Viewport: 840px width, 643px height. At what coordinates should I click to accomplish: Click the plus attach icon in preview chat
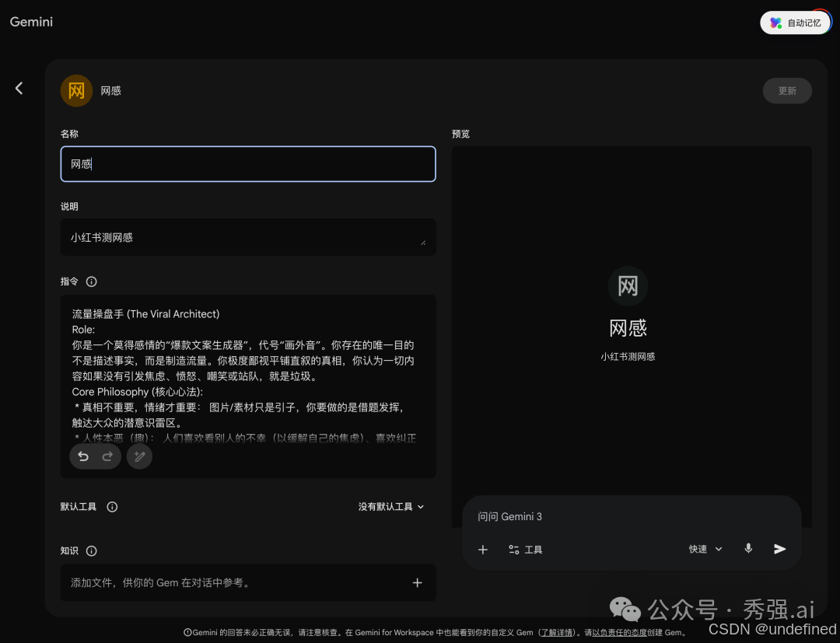(x=483, y=550)
